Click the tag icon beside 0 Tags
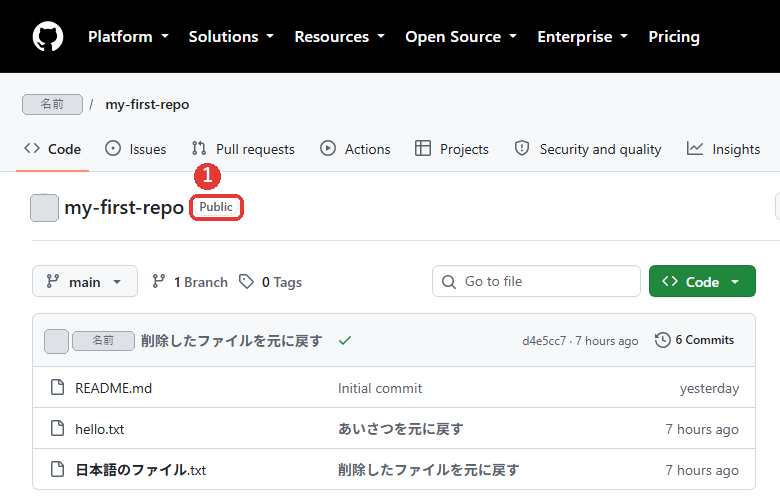 coord(246,282)
